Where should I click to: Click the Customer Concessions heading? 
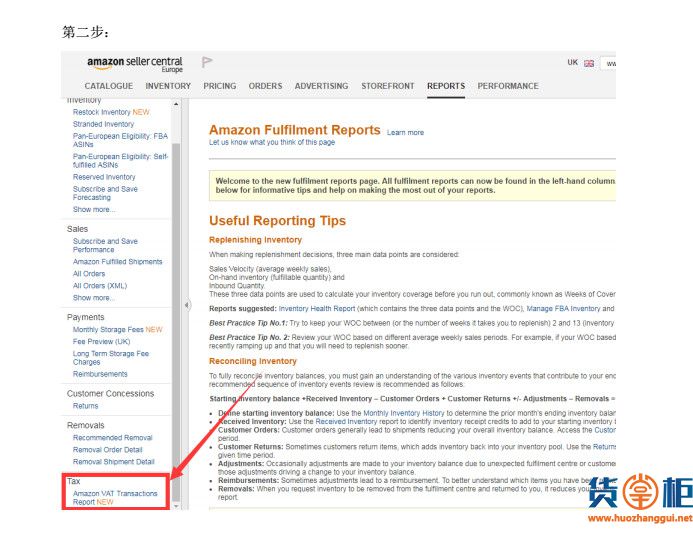110,393
